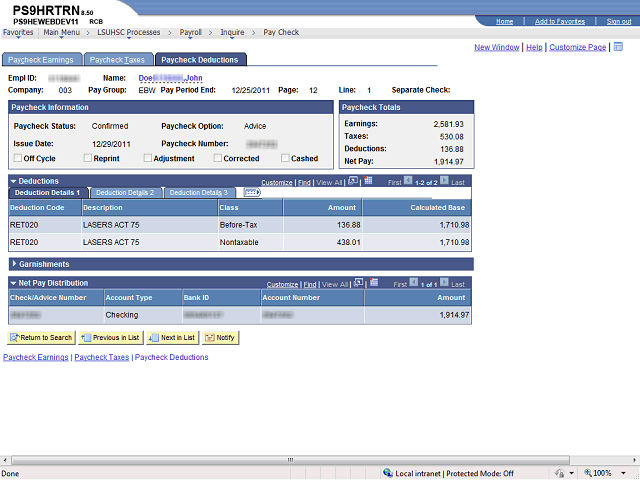The image size is (640, 480).
Task: Click the bottom Paycheck Earnings link
Action: (36, 357)
